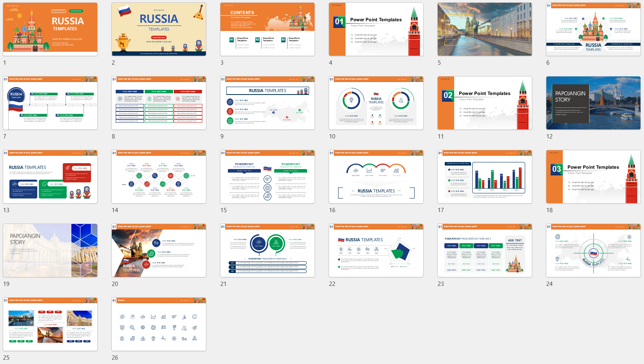Click the slide number label "25"

(x=6, y=358)
